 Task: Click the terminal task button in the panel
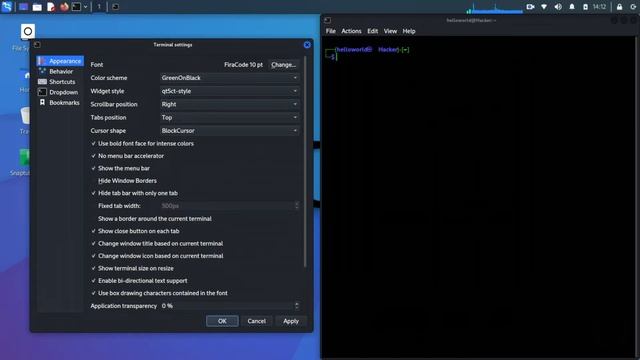(x=116, y=7)
